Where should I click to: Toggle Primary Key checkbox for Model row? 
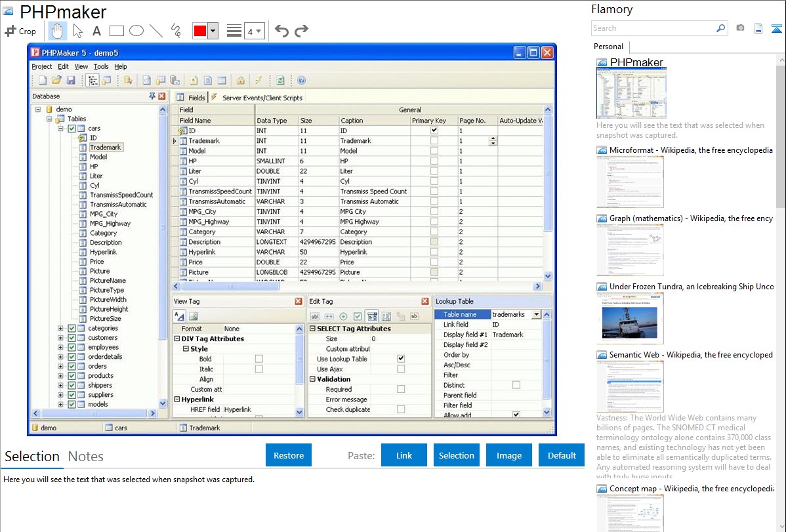click(x=434, y=150)
